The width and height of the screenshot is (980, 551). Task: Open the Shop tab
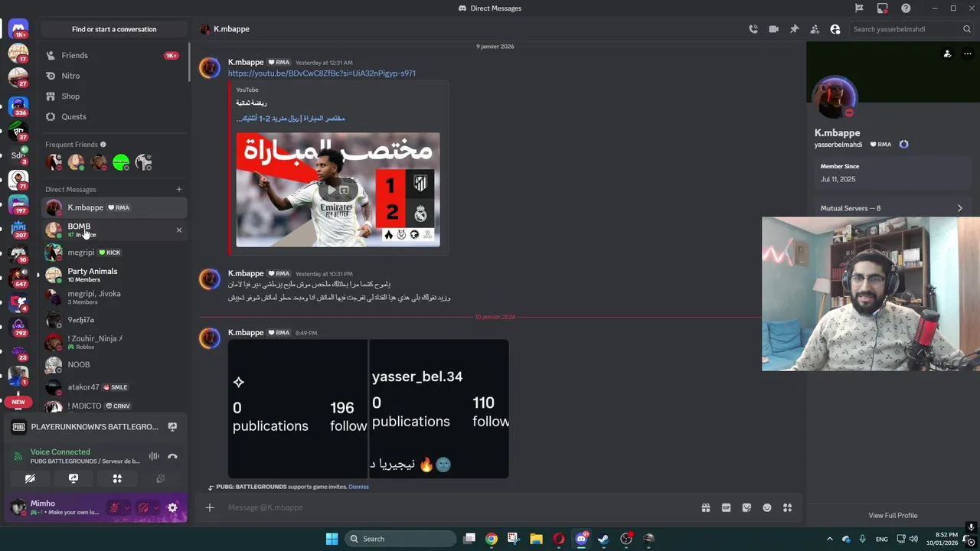114,96
